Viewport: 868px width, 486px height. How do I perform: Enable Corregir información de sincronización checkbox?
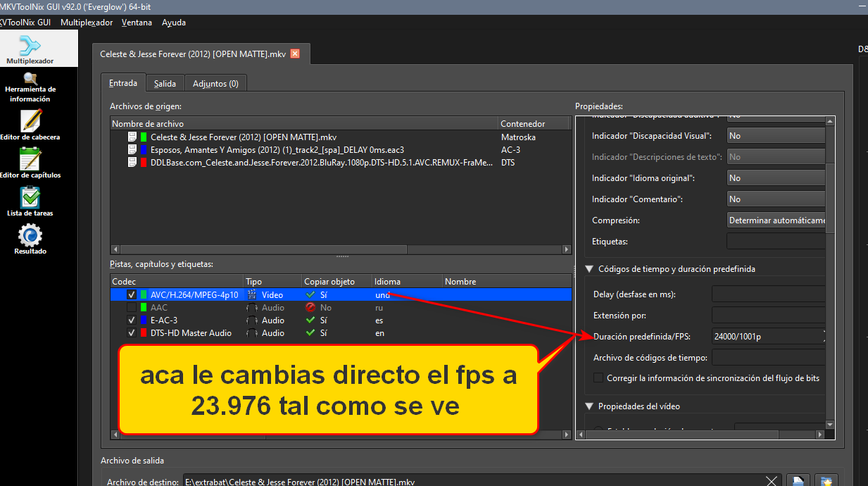click(x=598, y=378)
